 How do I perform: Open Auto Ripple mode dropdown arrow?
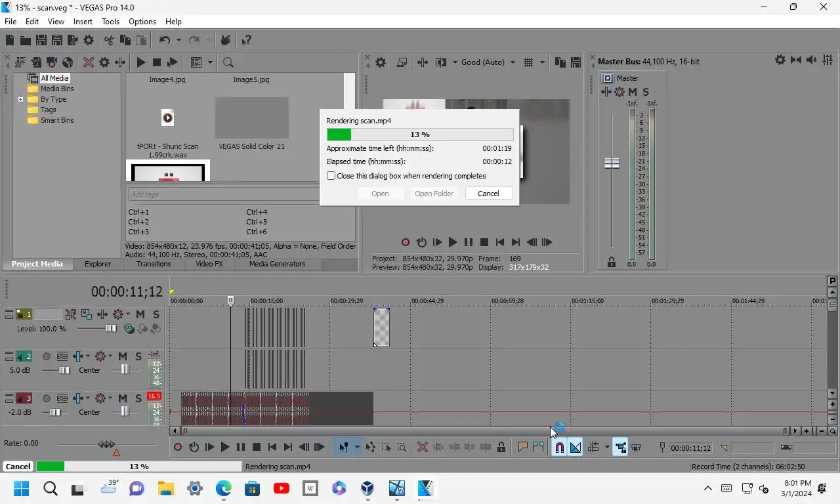[x=607, y=447]
